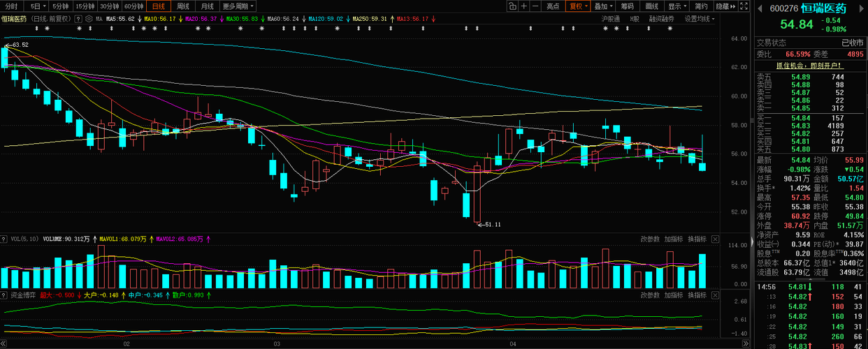This screenshot has width=868, height=349.
Task: Click the MA10:56.17 indicator label
Action: (x=161, y=19)
